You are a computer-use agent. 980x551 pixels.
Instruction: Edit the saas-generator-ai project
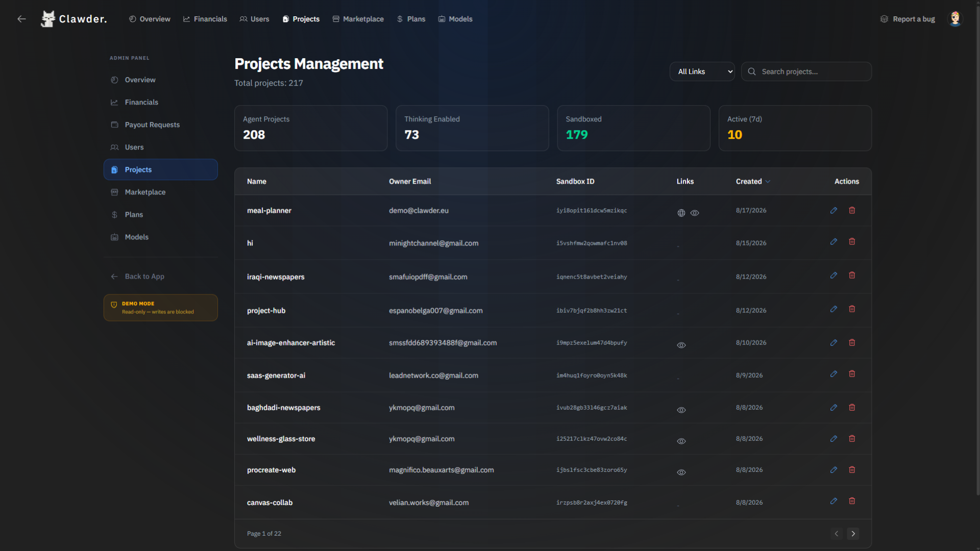[834, 374]
